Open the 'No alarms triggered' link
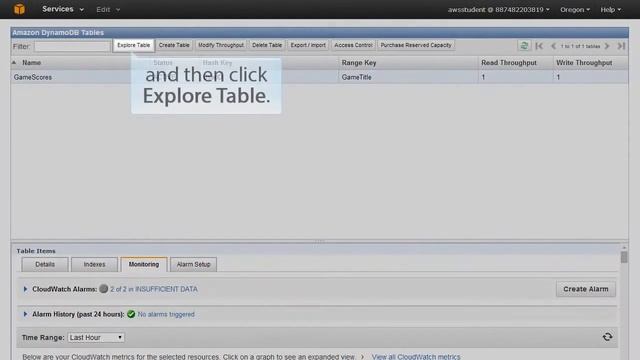The width and height of the screenshot is (640, 360). [x=166, y=314]
